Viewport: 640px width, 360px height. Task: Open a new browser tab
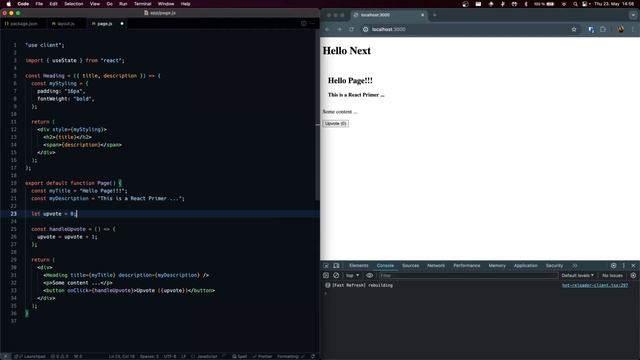click(435, 15)
